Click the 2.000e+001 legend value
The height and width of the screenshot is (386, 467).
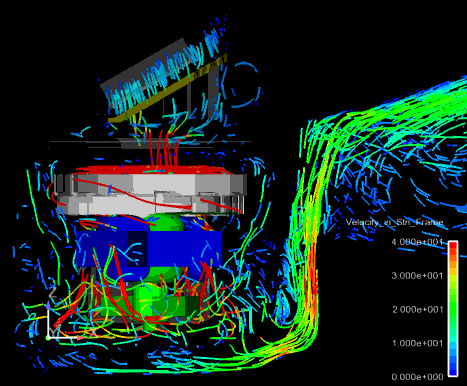417,310
